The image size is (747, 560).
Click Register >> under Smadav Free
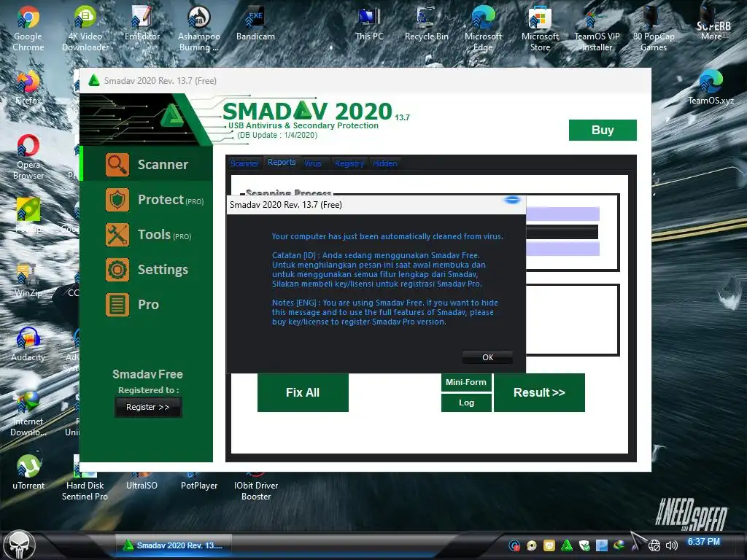point(147,407)
